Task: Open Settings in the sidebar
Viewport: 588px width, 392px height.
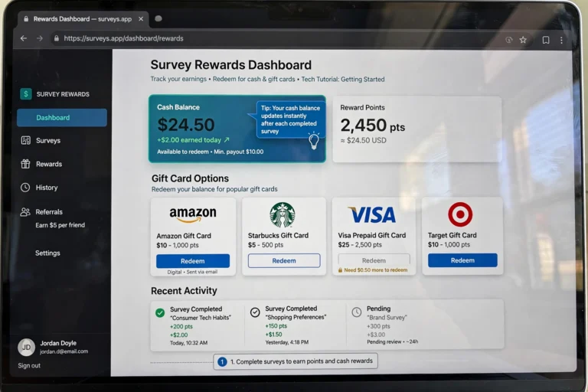Action: tap(47, 253)
